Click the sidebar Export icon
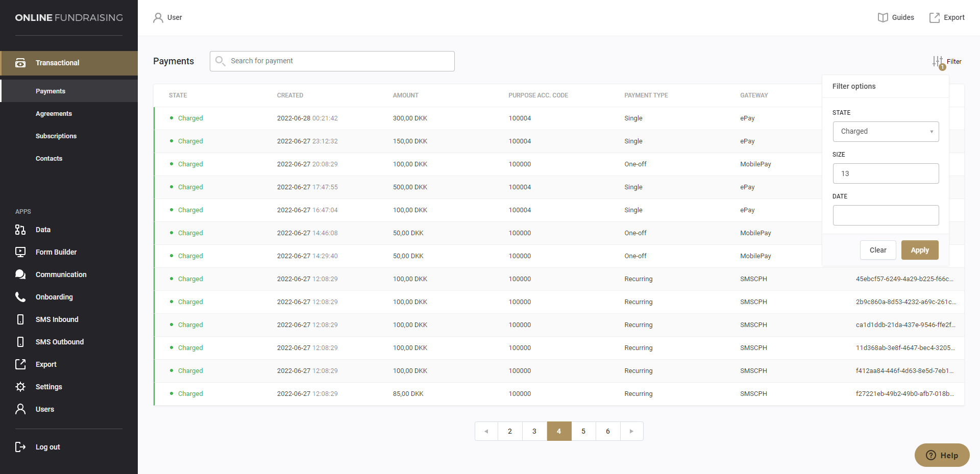Screen dimensions: 980x474 click(x=20, y=364)
